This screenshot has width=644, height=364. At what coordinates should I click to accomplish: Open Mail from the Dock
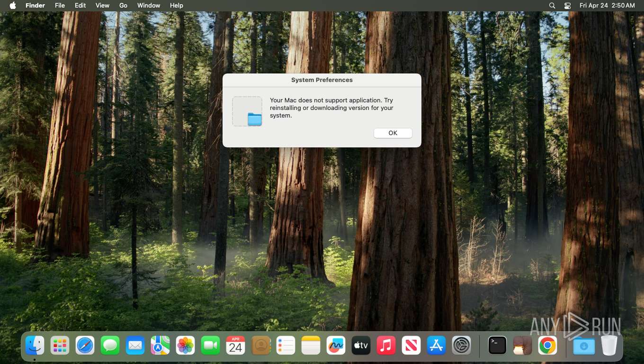pos(135,346)
